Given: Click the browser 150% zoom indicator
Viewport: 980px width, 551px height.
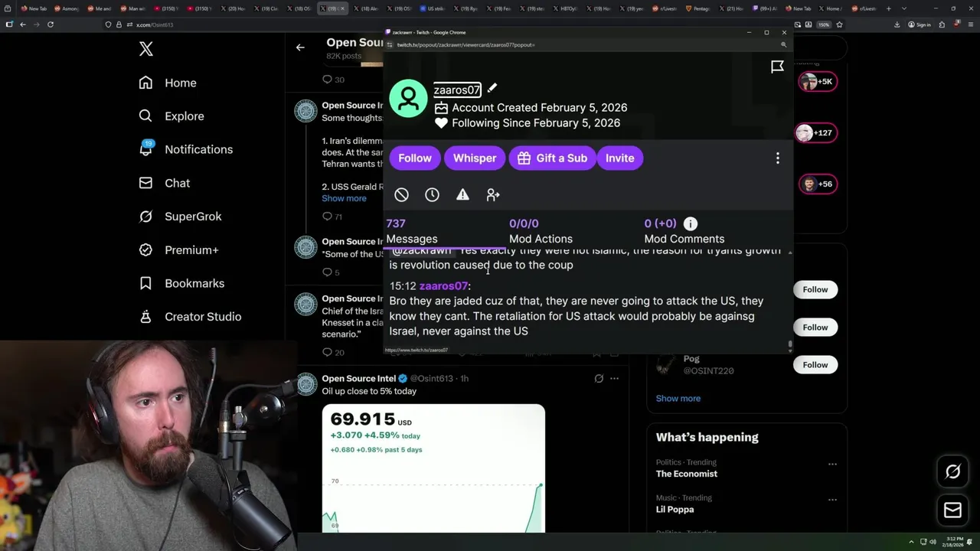Looking at the screenshot, I should (824, 24).
